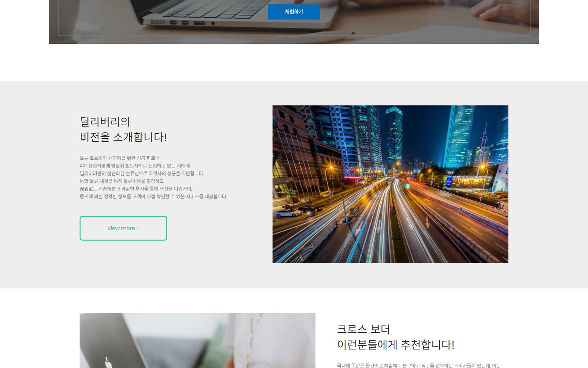The height and width of the screenshot is (368, 588).
Task: Click the plus sign in the View more button
Action: click(138, 228)
